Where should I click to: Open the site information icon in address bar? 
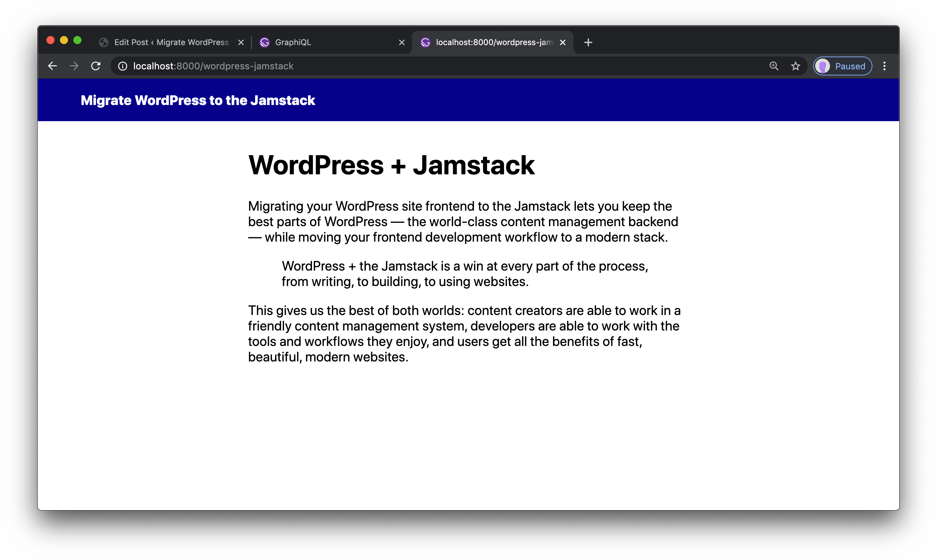123,66
